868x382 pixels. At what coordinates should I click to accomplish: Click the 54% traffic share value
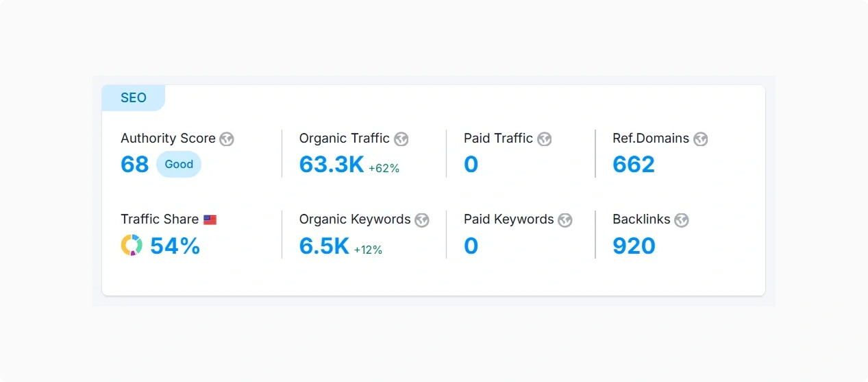tap(175, 246)
